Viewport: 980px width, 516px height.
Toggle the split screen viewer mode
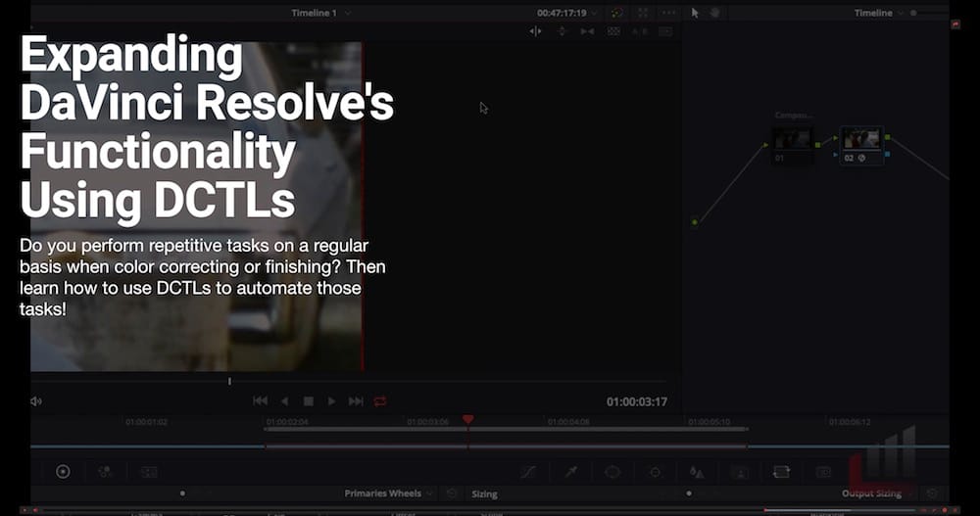tap(613, 31)
